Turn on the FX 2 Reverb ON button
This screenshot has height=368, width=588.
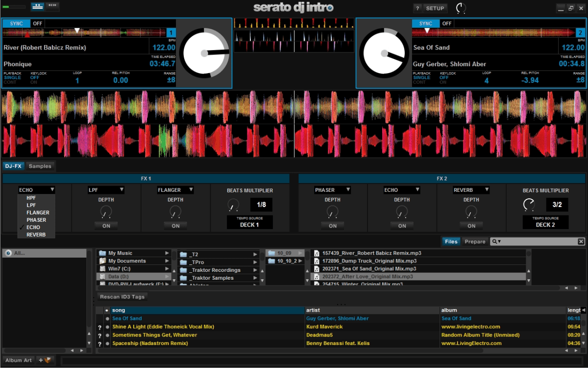[471, 226]
